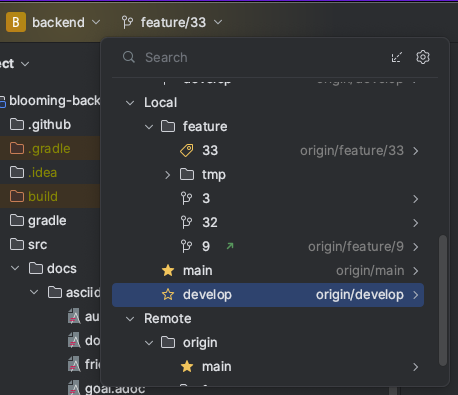458x395 pixels.
Task: Mark develop branch as favorite with star
Action: point(168,295)
